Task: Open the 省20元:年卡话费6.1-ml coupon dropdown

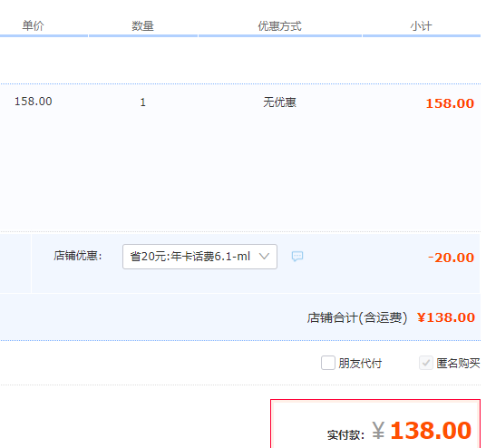Action: point(199,257)
